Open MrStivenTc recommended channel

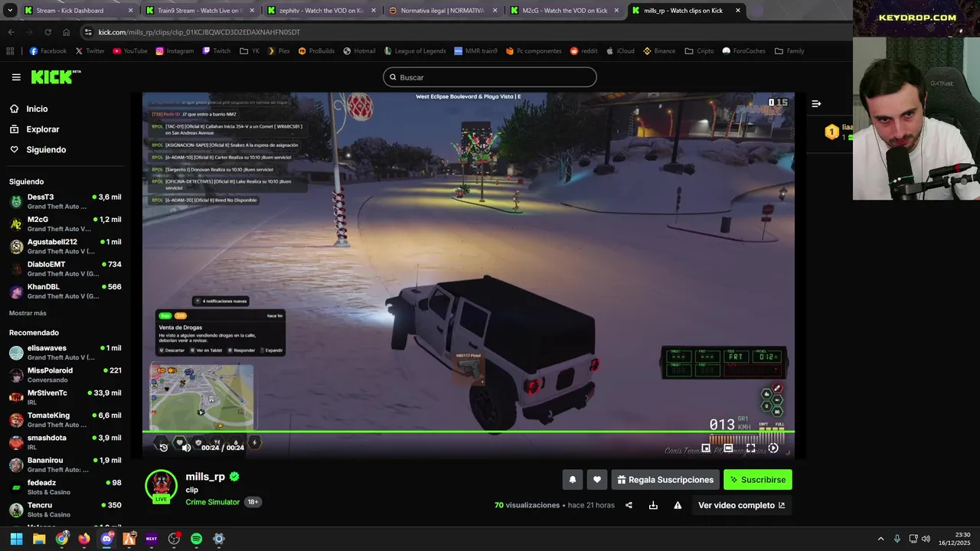tap(65, 397)
